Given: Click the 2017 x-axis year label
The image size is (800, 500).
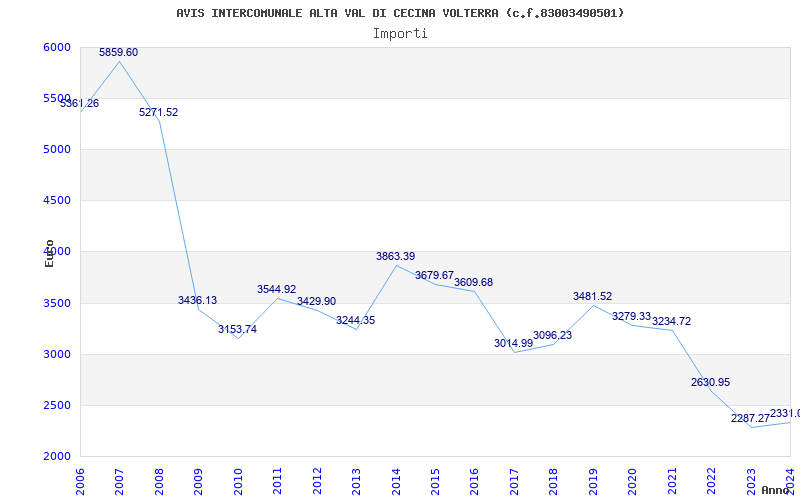Looking at the screenshot, I should [514, 481].
